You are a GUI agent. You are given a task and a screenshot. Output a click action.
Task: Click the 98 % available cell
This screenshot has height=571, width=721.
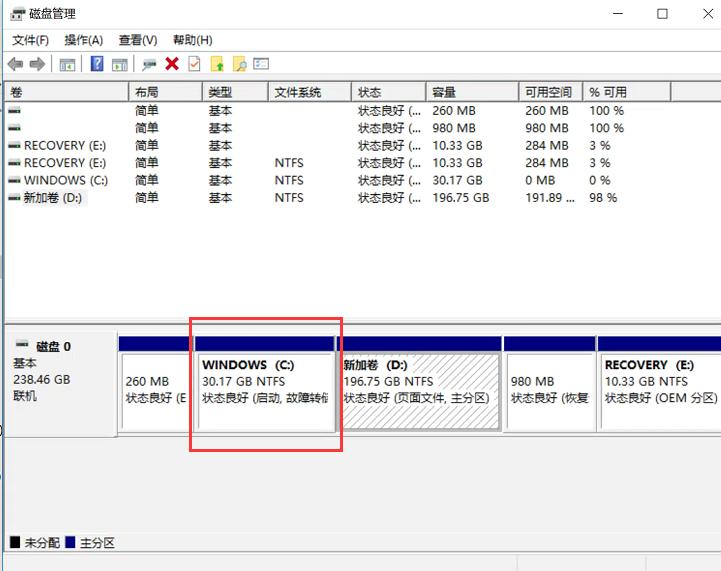click(x=603, y=198)
